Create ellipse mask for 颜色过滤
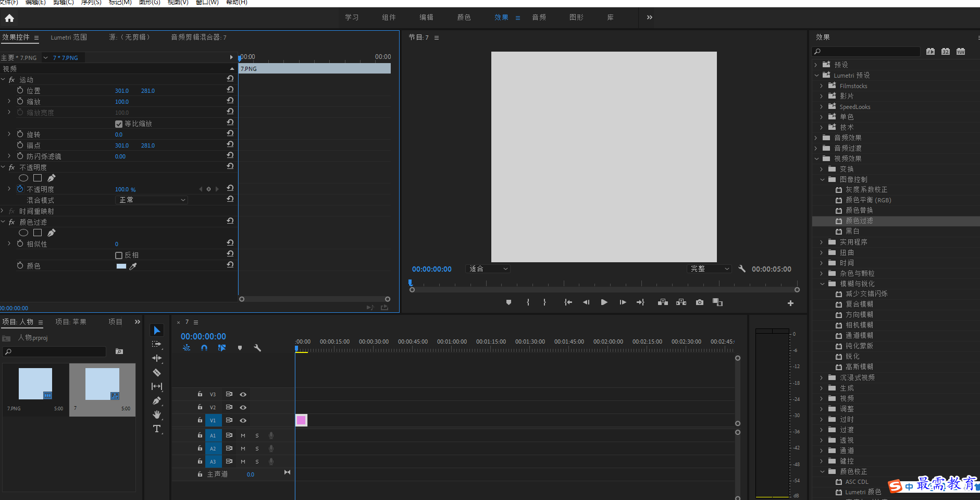This screenshot has width=980, height=500. (x=23, y=233)
